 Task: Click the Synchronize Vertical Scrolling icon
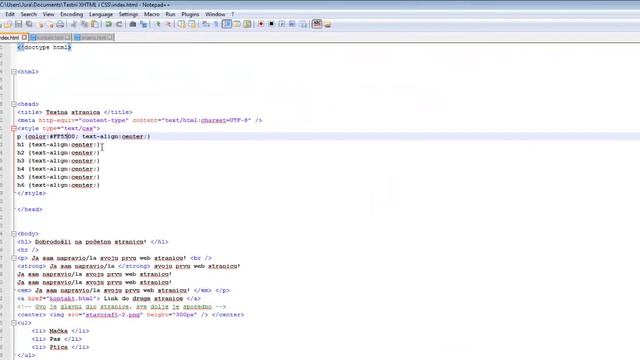[182, 24]
